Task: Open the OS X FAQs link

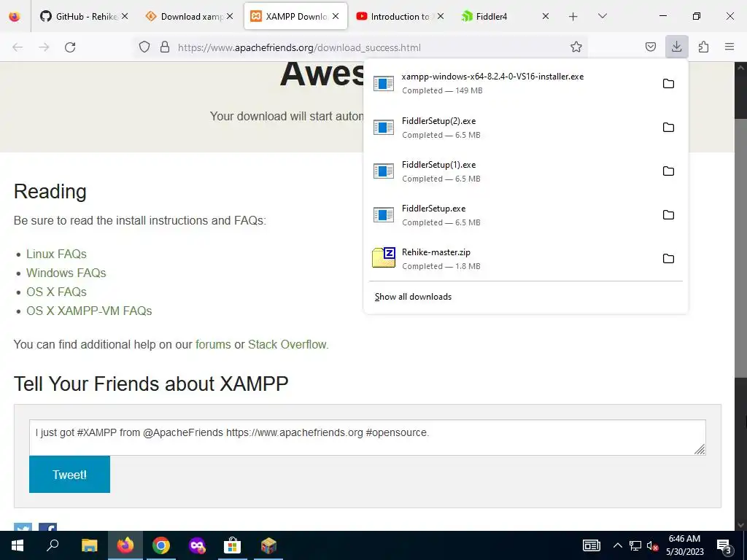Action: [56, 292]
